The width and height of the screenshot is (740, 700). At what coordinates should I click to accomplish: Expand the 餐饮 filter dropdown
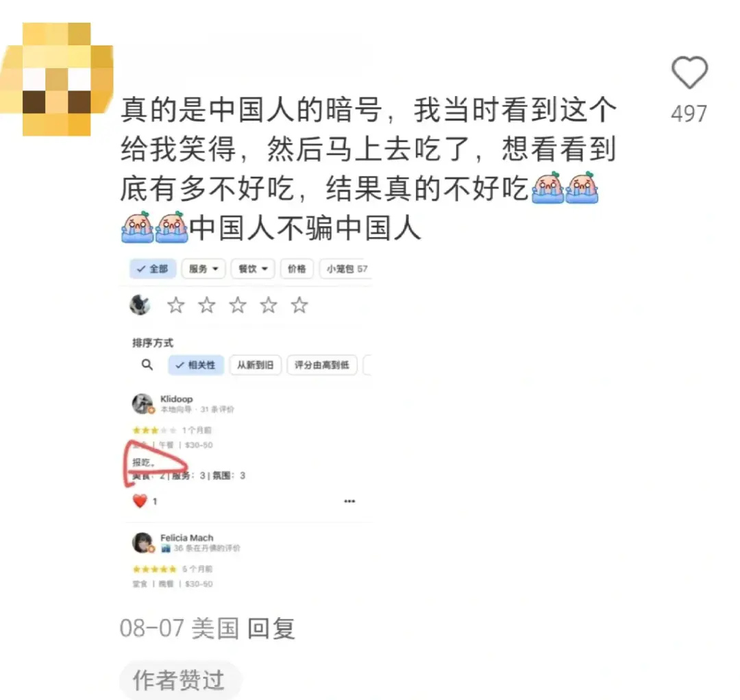pos(253,269)
